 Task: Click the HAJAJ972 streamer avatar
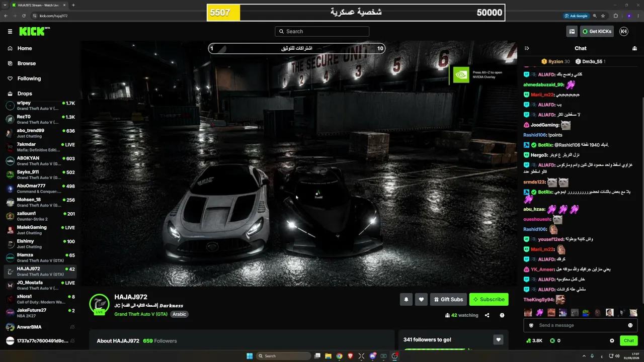[x=99, y=304]
